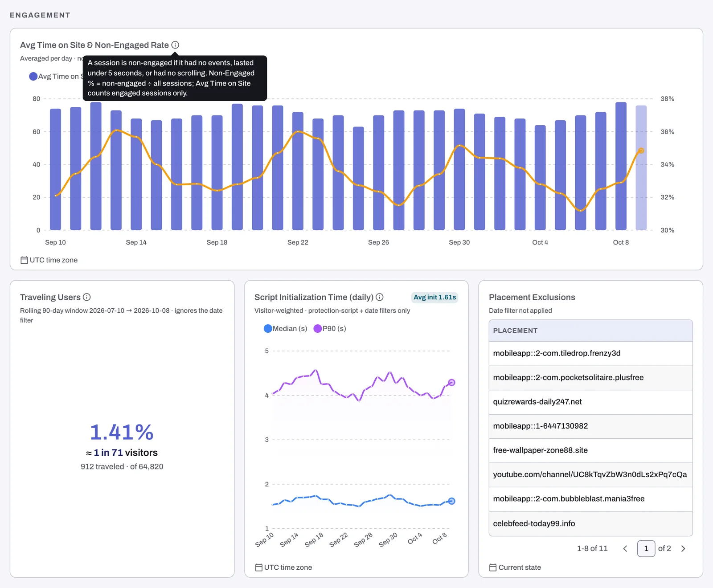Select row celebfeed-today99.info
This screenshot has height=588, width=713.
(590, 524)
